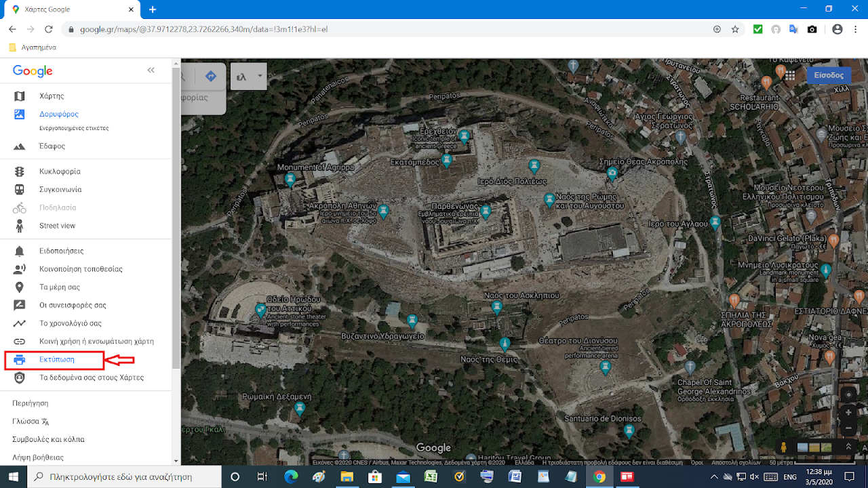The image size is (868, 488).
Task: Zoom in with the plus button
Action: click(x=848, y=412)
